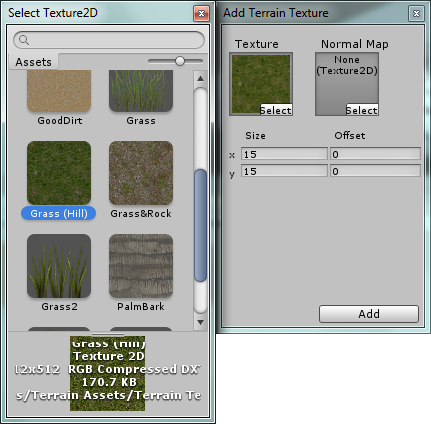Switch to the Assets tab
431x424 pixels.
33,62
